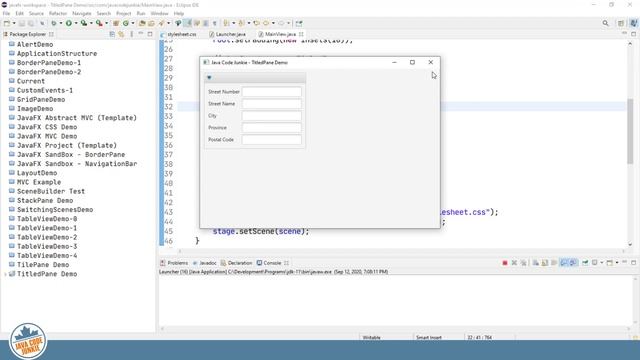
Task: Click the Open Type toolbar icon
Action: coord(142,23)
